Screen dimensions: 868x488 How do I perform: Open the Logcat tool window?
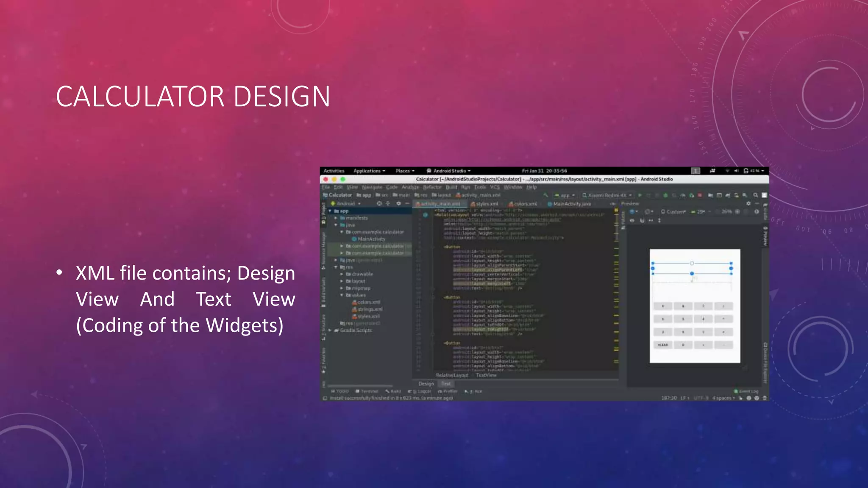pos(420,391)
